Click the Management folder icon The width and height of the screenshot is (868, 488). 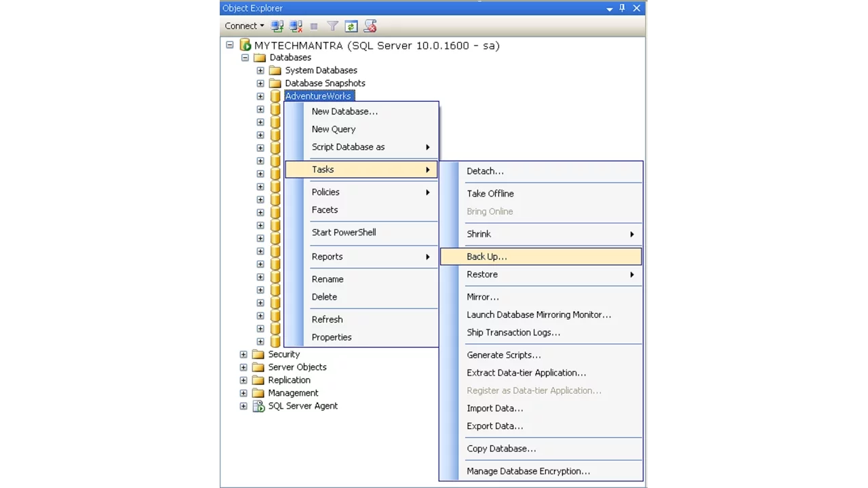click(258, 393)
